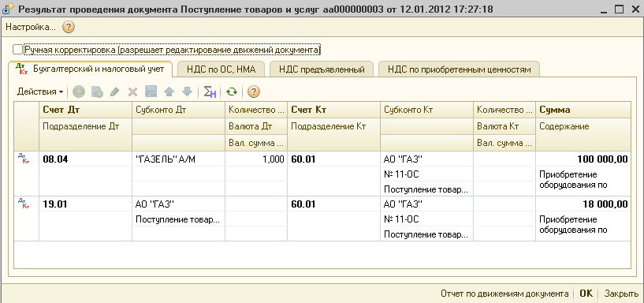644x303 pixels.
Task: Select sum cell 18 000,00
Action: (x=583, y=204)
